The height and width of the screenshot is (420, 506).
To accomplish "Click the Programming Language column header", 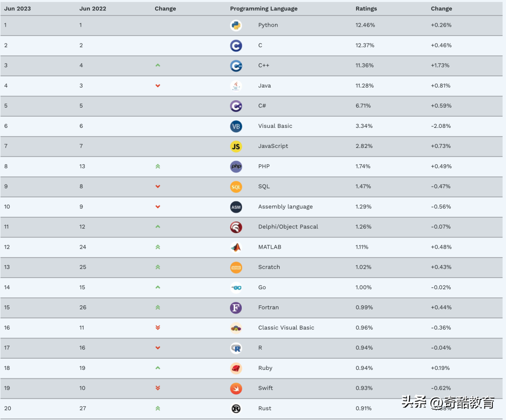I will [264, 8].
